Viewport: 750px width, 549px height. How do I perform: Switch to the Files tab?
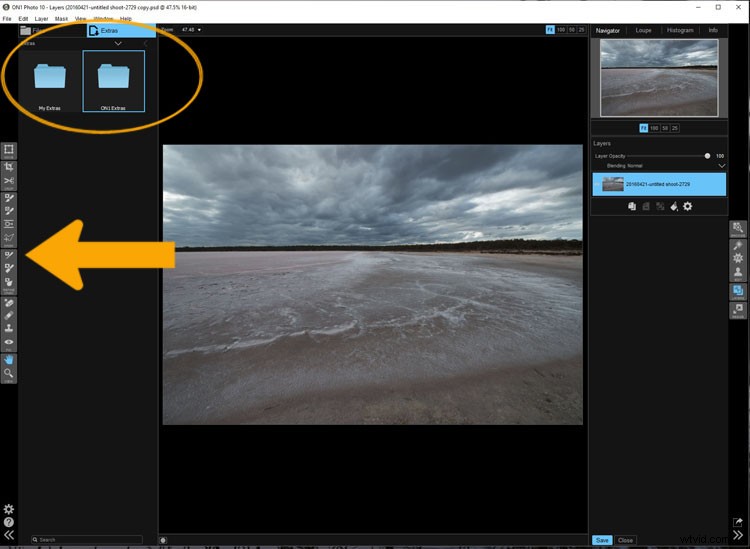(53, 31)
